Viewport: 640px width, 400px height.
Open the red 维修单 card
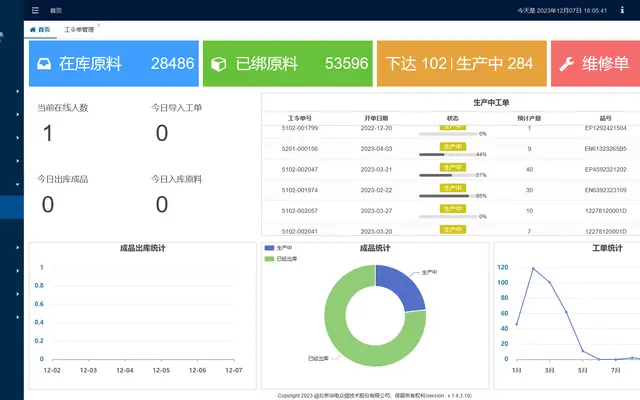tap(596, 63)
